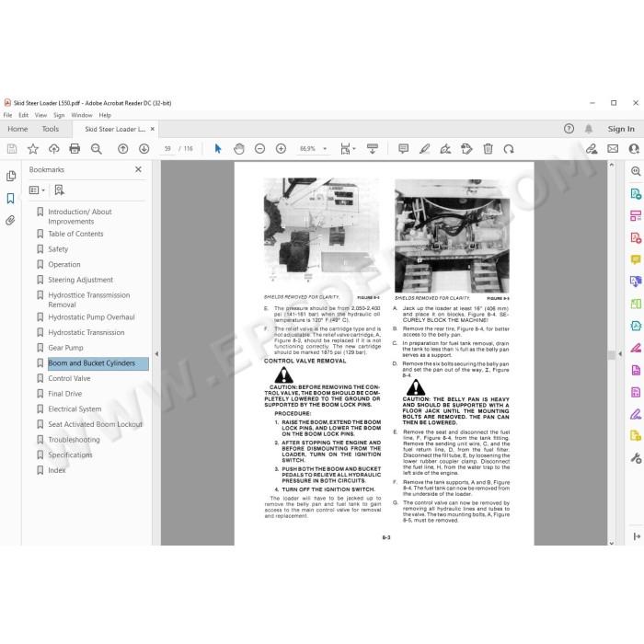The image size is (644, 644).
Task: Click the page number input field
Action: (x=167, y=149)
